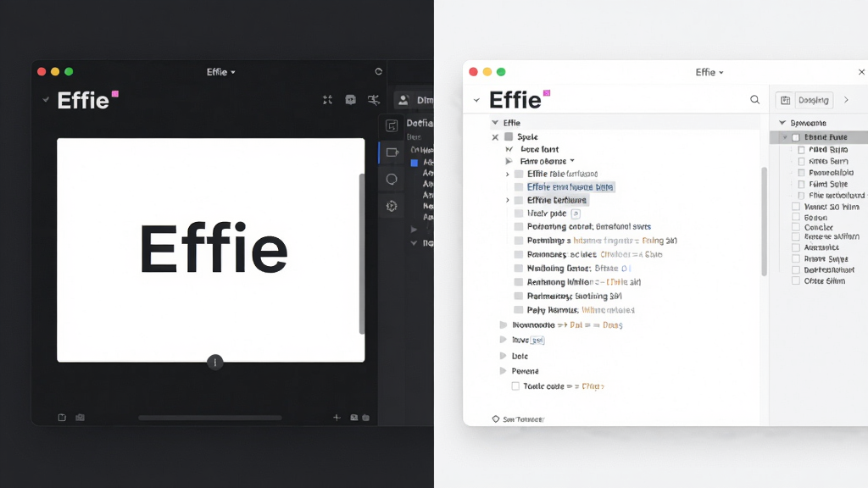Toggle the last checkbox in right panel list

[795, 280]
